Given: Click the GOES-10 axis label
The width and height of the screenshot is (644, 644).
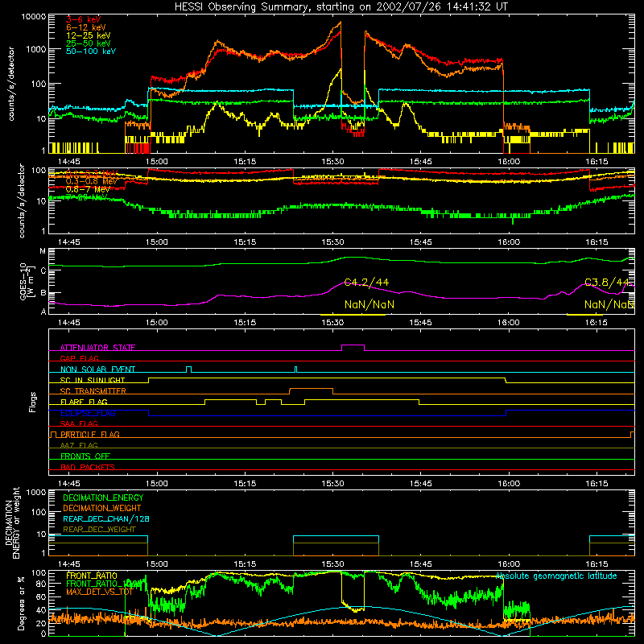Looking at the screenshot, I should (x=26, y=281).
